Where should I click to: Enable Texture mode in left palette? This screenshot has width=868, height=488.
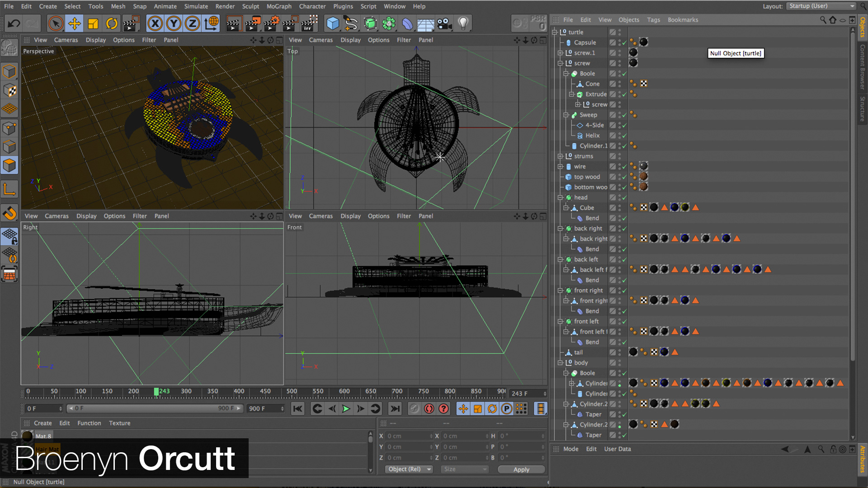tap(9, 90)
